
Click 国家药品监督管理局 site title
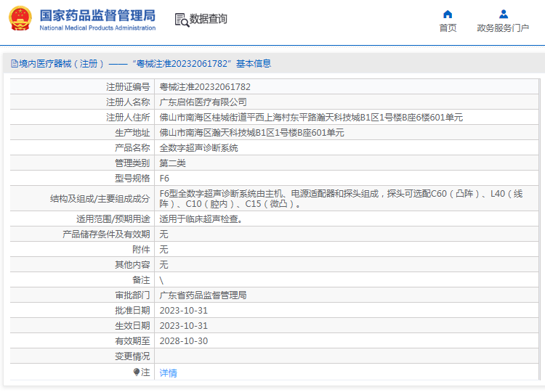coord(97,15)
